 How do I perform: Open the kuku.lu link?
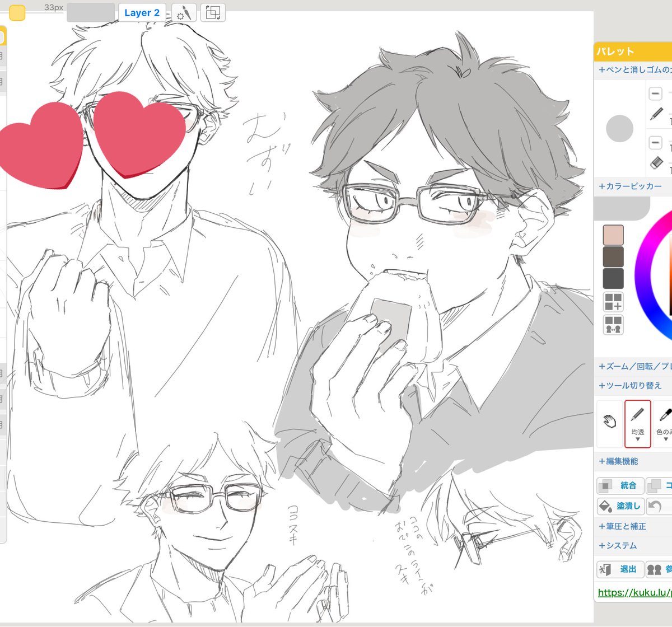pos(634,592)
